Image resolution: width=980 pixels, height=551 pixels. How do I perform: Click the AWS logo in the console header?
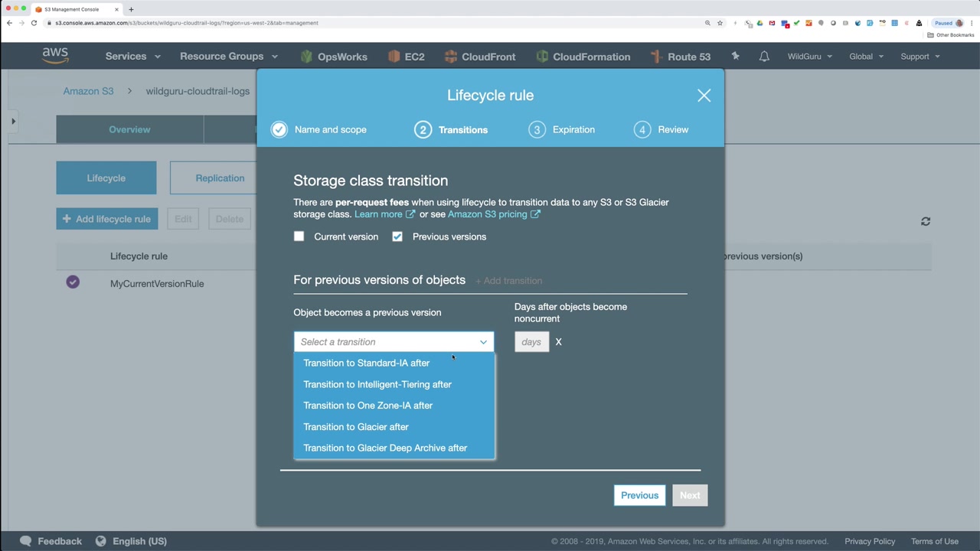(x=55, y=56)
